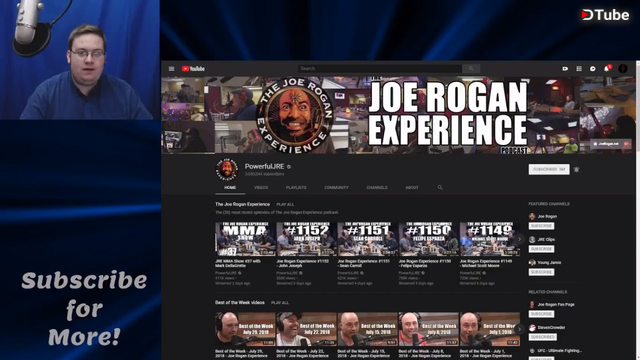Click the joerogan.net banner link
Viewport: 640px width, 360px height.
607,144
